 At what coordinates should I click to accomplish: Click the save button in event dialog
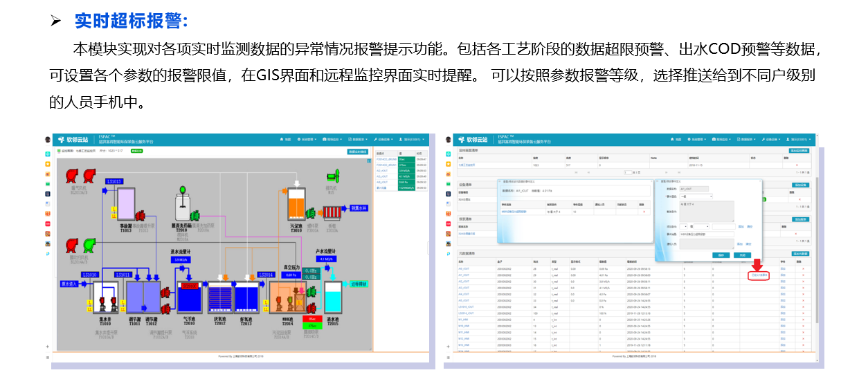tap(719, 255)
